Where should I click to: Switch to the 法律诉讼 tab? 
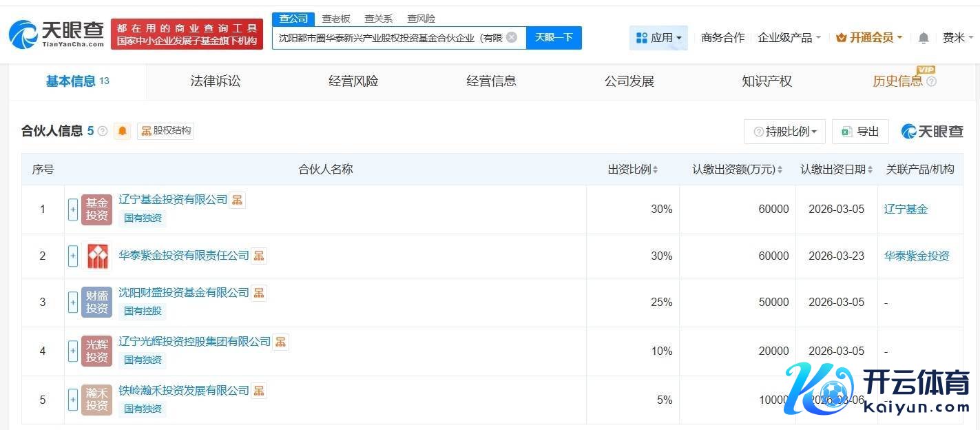pyautogui.click(x=216, y=81)
